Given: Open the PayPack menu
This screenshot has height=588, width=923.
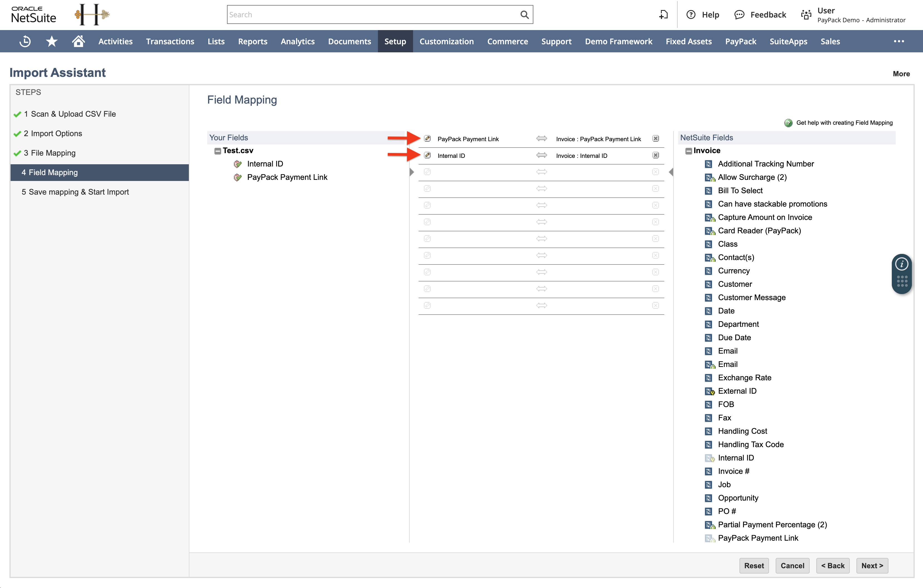Looking at the screenshot, I should (741, 41).
